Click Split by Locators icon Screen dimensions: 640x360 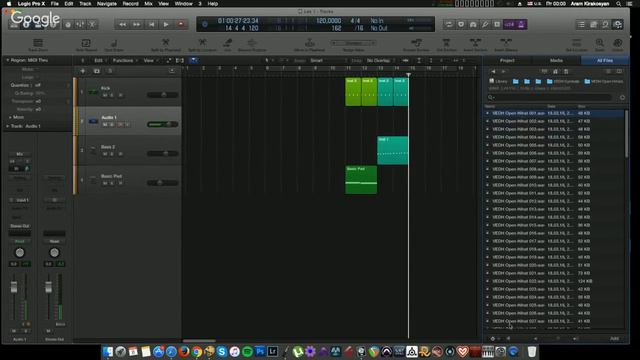coord(202,44)
